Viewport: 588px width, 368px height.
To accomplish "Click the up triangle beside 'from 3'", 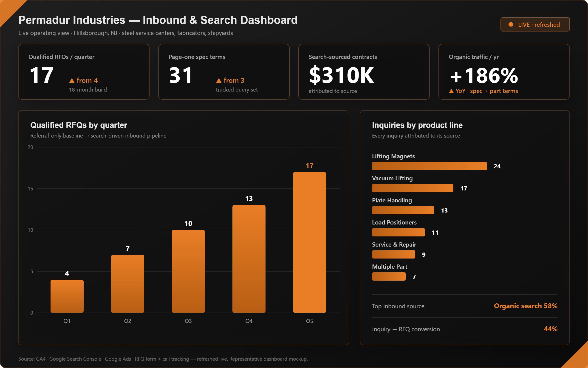I will (219, 80).
